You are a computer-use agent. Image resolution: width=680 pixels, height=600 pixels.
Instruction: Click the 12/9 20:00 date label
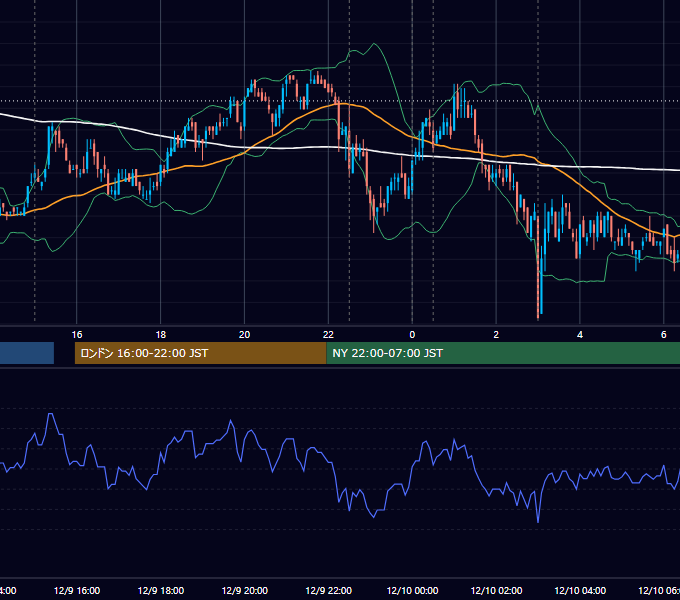coord(245,590)
